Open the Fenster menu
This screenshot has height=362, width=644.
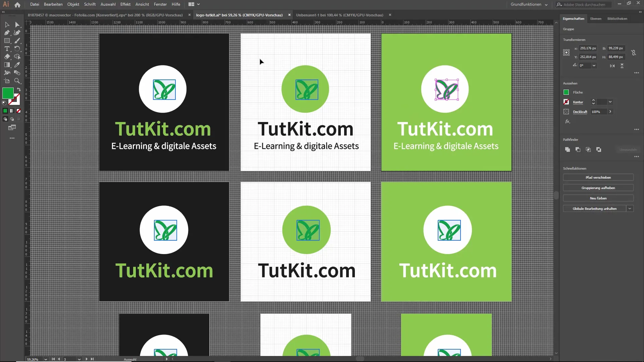pos(160,4)
